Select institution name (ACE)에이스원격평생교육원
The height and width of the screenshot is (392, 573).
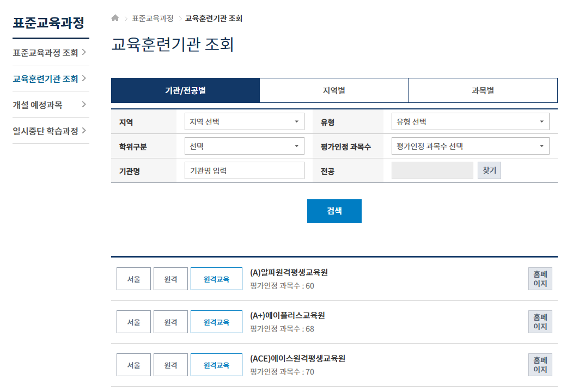click(297, 358)
